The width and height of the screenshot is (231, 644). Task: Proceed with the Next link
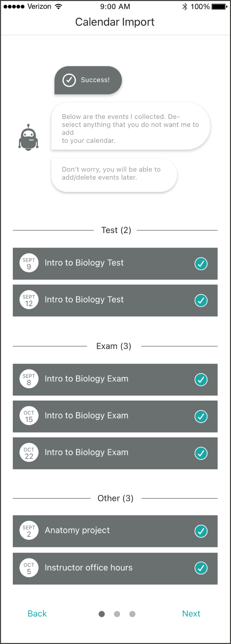click(191, 614)
